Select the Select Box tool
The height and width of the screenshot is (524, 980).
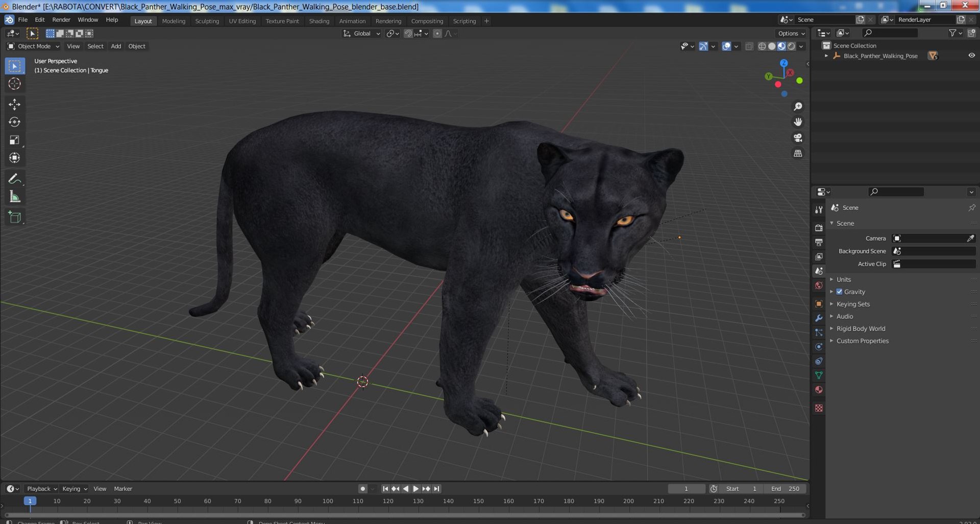15,66
